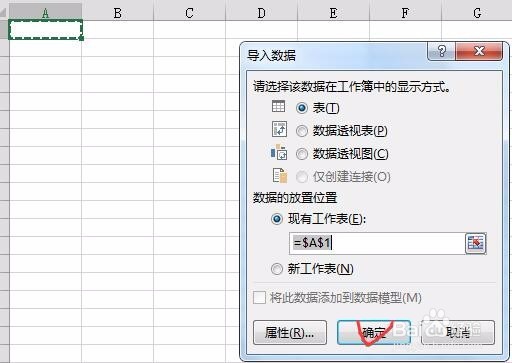Image resolution: width=512 pixels, height=363 pixels.
Task: Click the range selector icon beside =$A$1
Action: [476, 243]
